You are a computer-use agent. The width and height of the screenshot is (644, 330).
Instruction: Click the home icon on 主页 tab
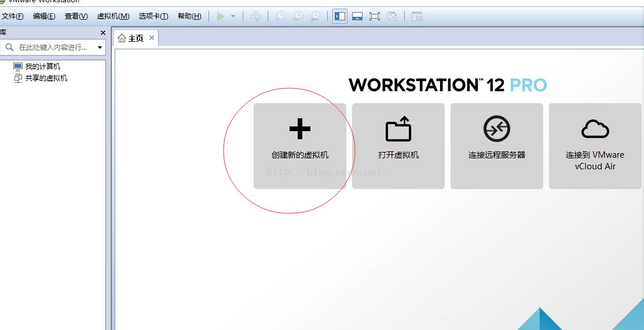122,38
